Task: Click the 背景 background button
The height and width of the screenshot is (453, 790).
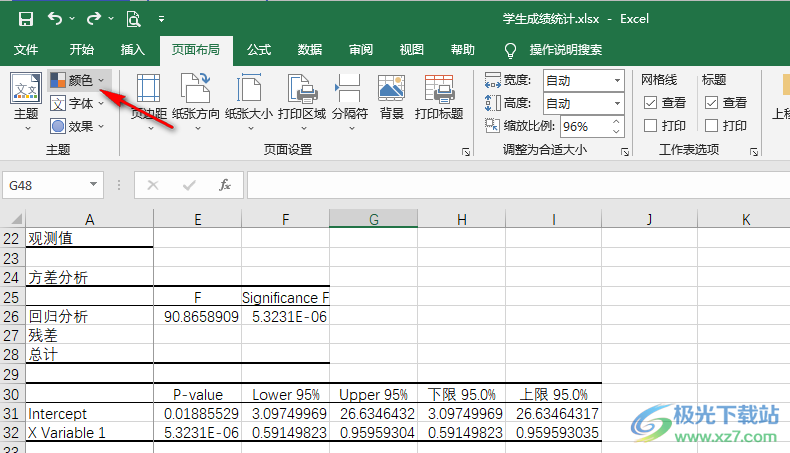Action: tap(391, 98)
